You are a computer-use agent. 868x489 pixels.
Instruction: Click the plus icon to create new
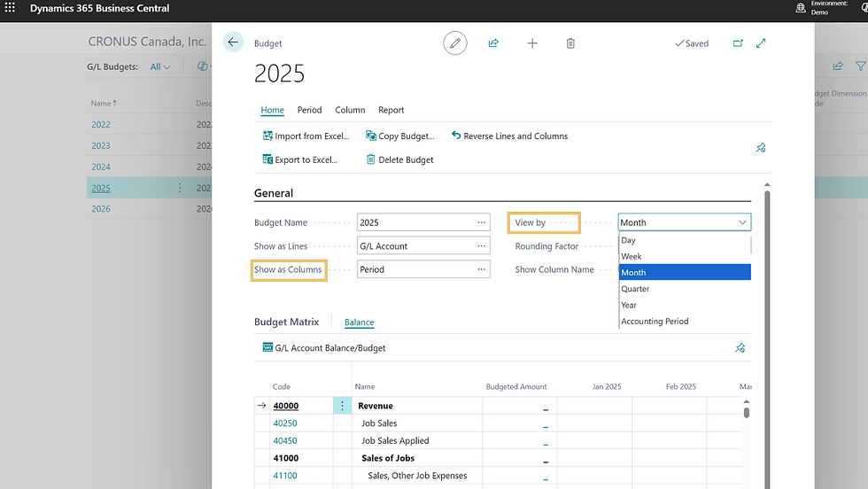[x=532, y=43]
